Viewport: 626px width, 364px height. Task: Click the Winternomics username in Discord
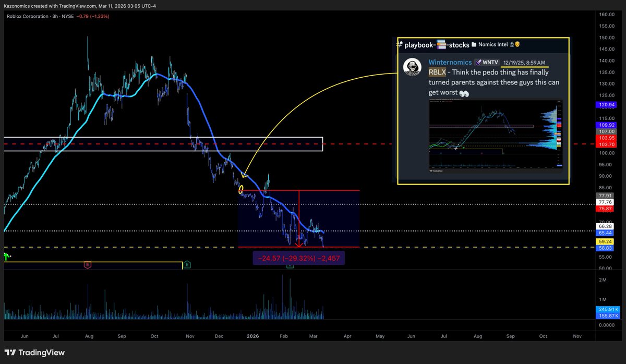point(450,63)
